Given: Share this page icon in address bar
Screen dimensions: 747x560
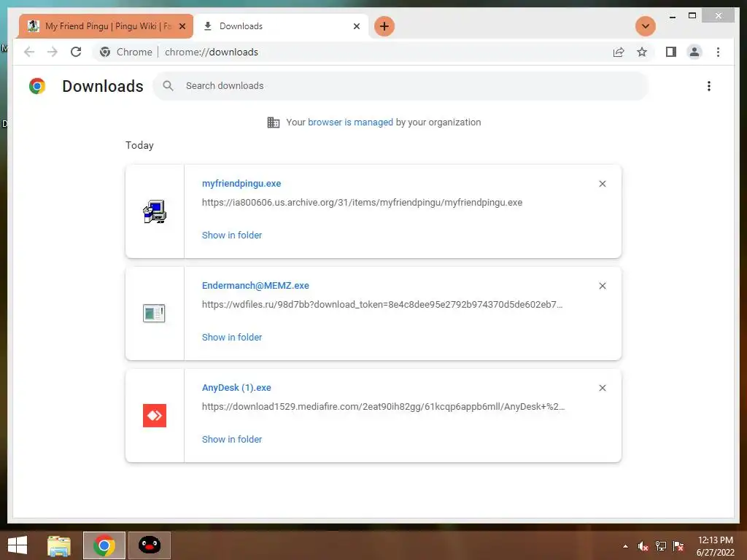Looking at the screenshot, I should [619, 52].
